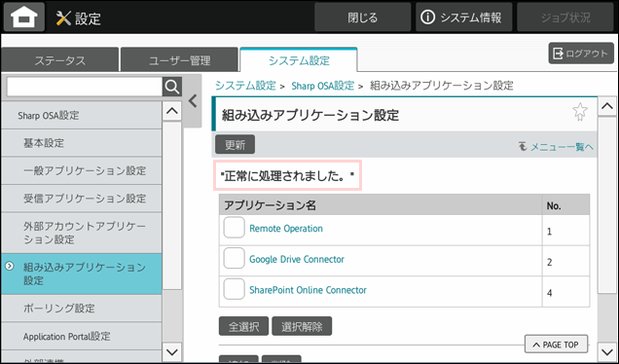Click sidebar scroll up arrow

pyautogui.click(x=172, y=111)
